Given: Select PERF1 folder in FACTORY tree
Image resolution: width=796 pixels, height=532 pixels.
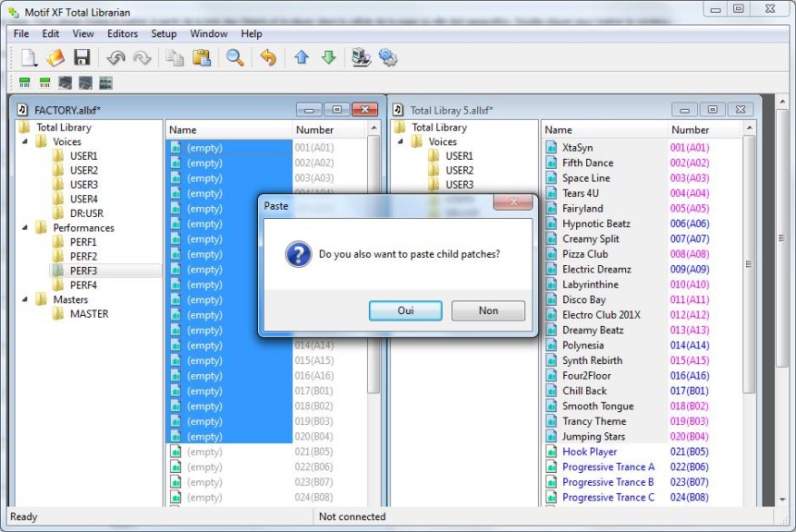Looking at the screenshot, I should [84, 241].
